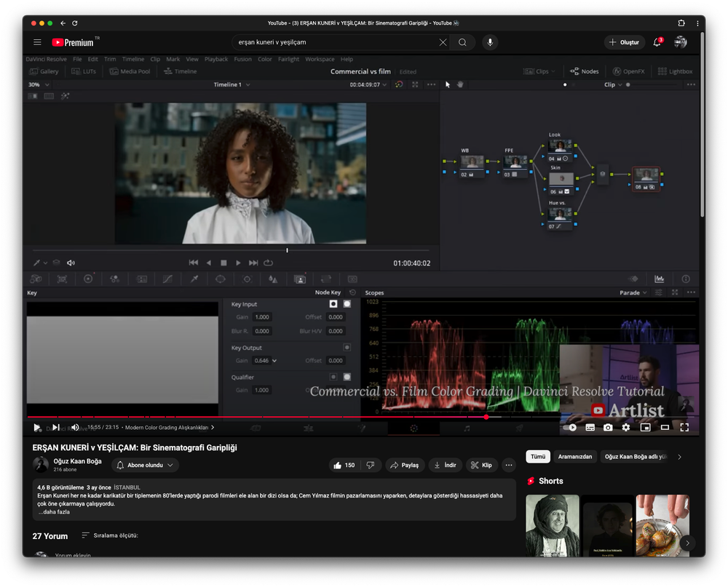Clear the search box with the X
The width and height of the screenshot is (728, 587).
click(443, 42)
